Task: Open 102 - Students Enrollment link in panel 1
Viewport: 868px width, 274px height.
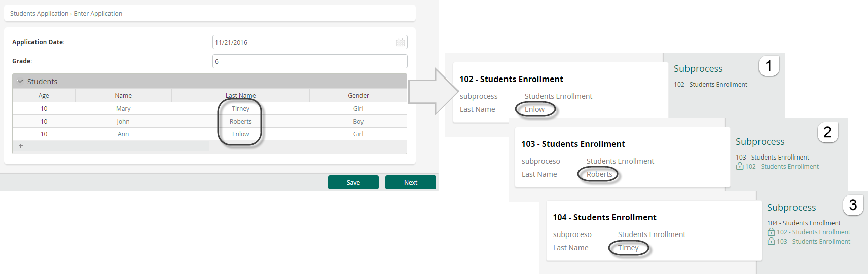Action: point(710,85)
